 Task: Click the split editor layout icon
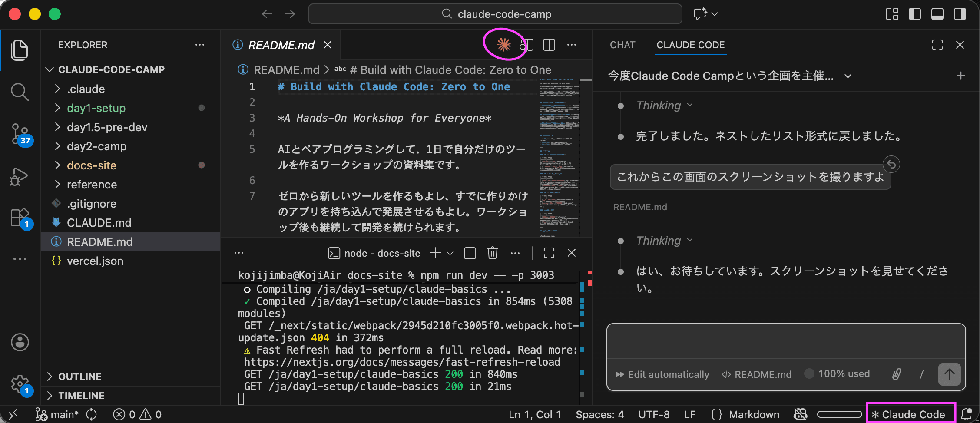(x=549, y=45)
